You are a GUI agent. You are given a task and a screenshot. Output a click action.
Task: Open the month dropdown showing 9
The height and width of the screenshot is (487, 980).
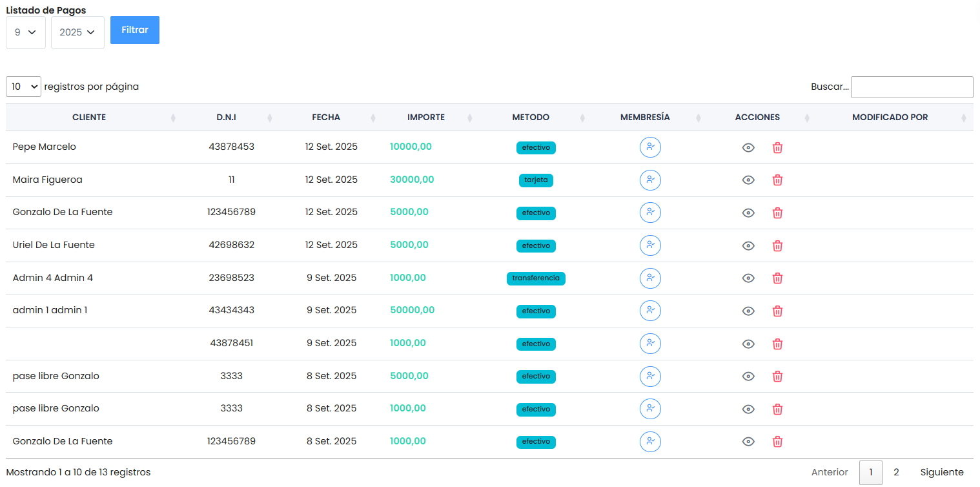26,32
